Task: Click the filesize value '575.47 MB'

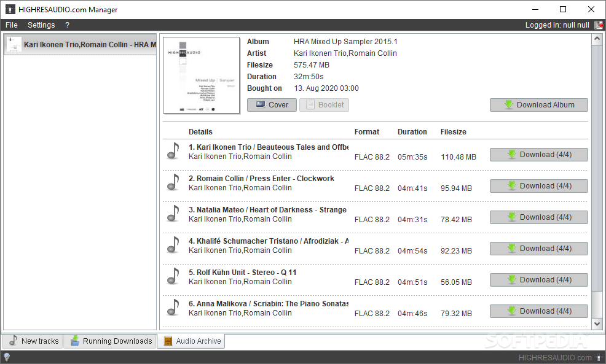Action: pyautogui.click(x=312, y=65)
